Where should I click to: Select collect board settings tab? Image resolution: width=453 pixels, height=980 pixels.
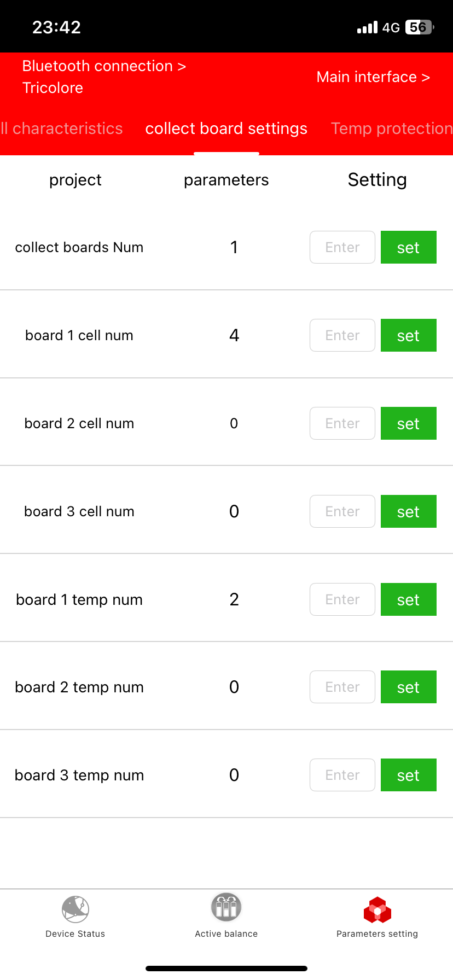pos(226,129)
